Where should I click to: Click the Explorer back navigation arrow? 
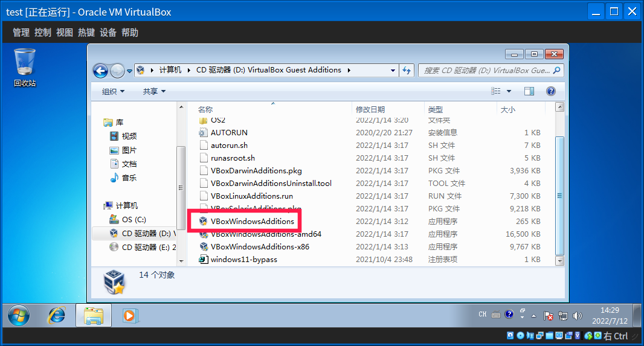100,71
